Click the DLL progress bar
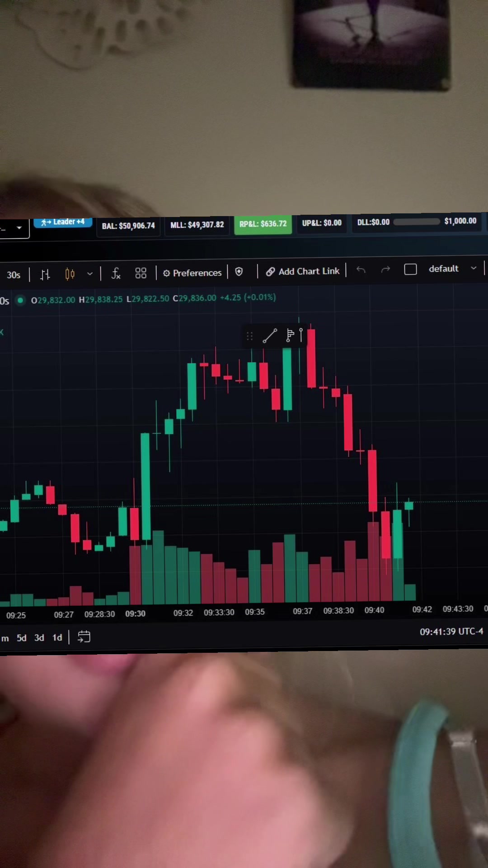Viewport: 488px width, 868px height. [x=416, y=222]
